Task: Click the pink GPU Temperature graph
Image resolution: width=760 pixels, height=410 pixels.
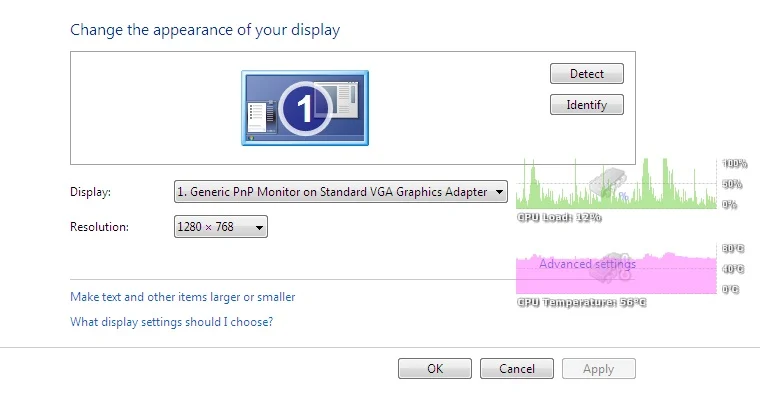Action: click(616, 272)
